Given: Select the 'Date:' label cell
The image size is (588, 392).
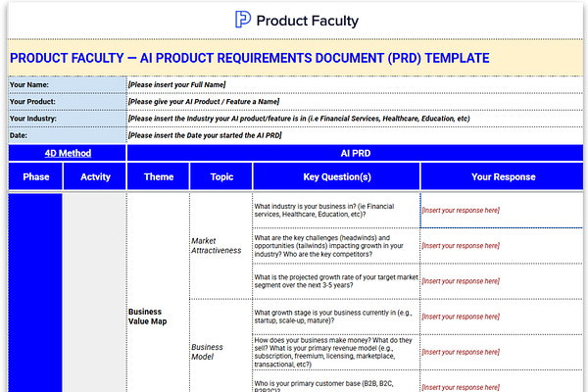Looking at the screenshot, I should pos(68,135).
